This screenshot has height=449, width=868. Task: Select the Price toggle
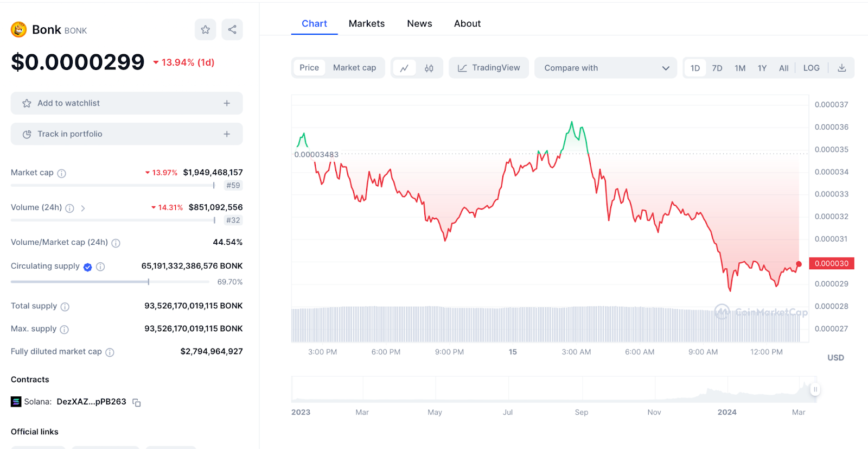click(x=309, y=67)
